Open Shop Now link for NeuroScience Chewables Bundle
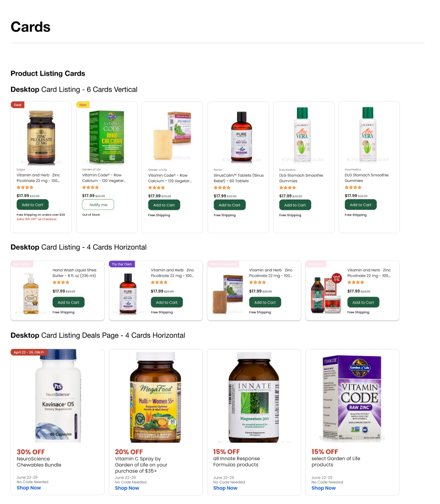This screenshot has width=440, height=504. 29,488
